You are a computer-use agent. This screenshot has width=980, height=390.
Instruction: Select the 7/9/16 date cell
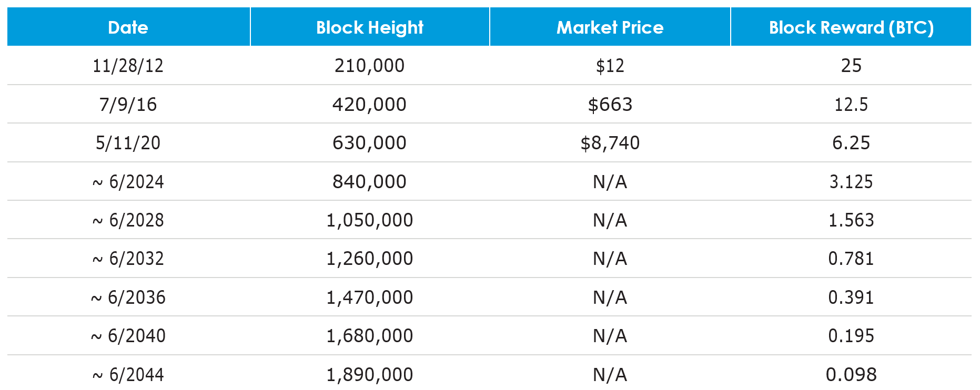click(x=128, y=105)
